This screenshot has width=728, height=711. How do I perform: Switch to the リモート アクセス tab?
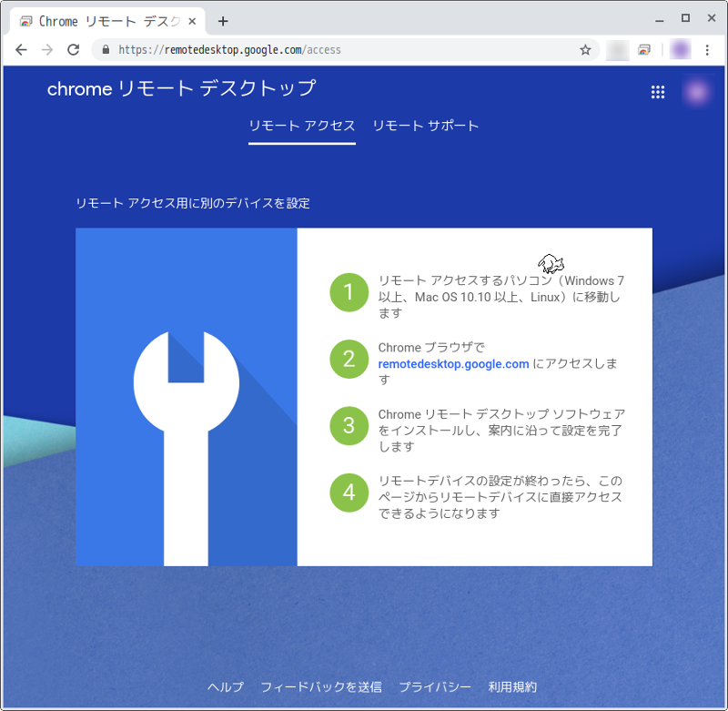(302, 126)
